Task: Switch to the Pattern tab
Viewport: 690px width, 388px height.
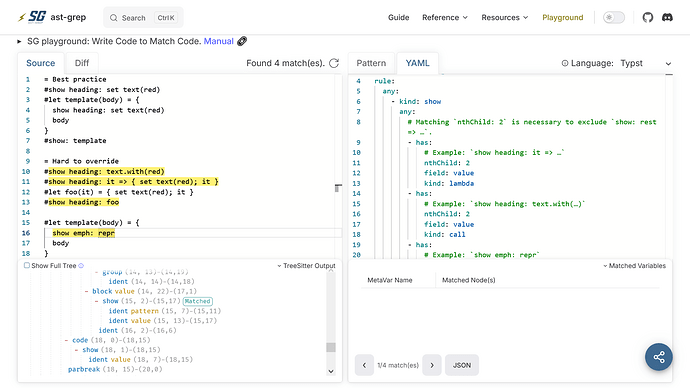Action: pyautogui.click(x=371, y=63)
